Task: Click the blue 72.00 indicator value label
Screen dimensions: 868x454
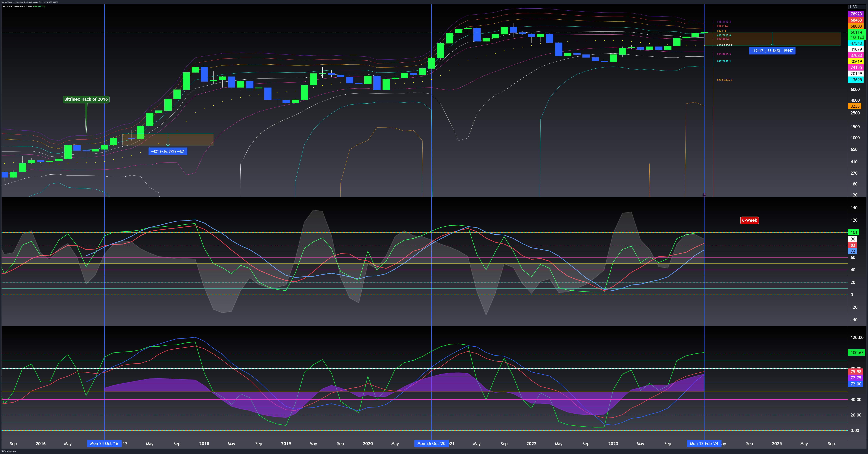Action: click(x=855, y=384)
